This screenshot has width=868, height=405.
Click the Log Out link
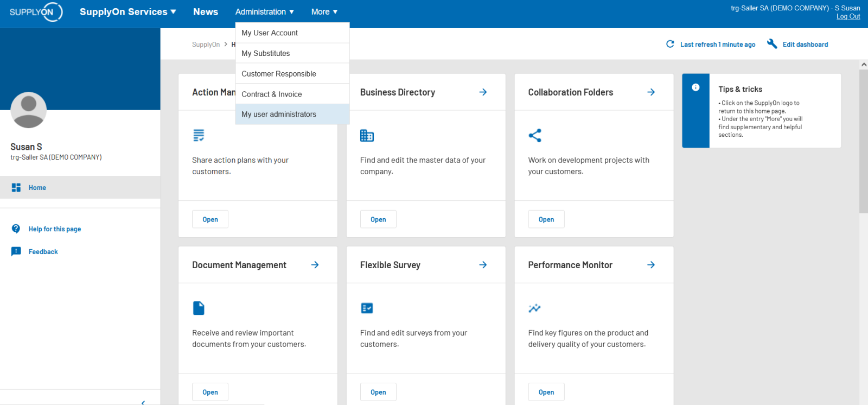848,16
